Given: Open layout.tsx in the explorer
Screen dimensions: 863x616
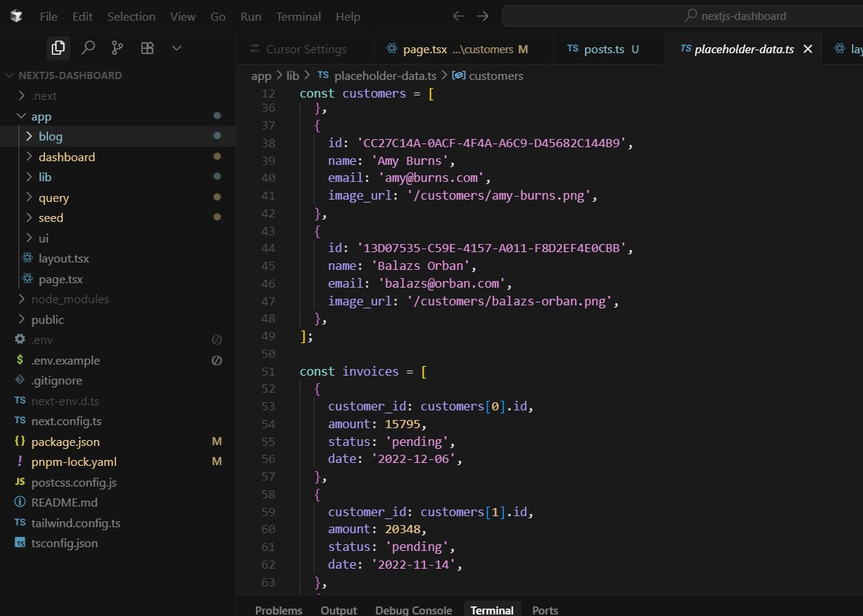Looking at the screenshot, I should pos(118,258).
